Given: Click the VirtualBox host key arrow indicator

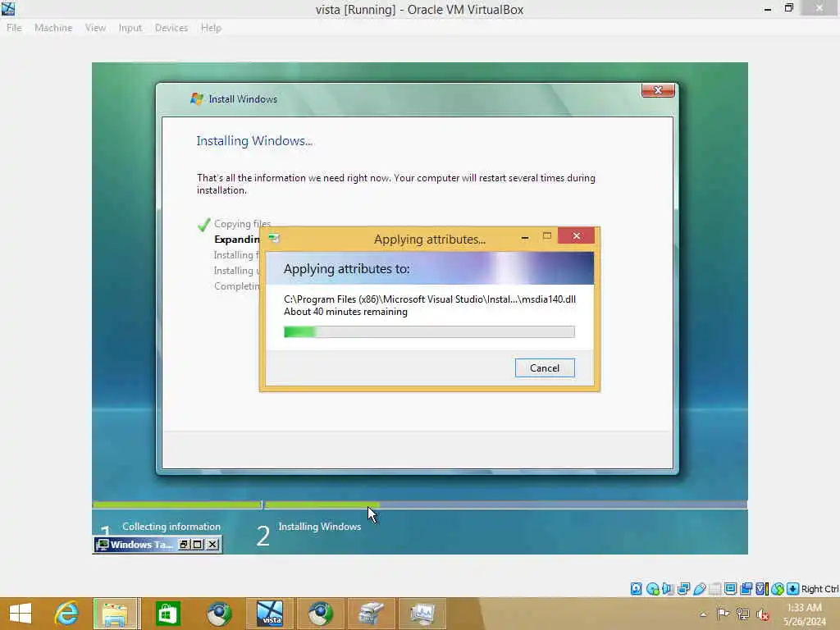Looking at the screenshot, I should click(x=792, y=589).
